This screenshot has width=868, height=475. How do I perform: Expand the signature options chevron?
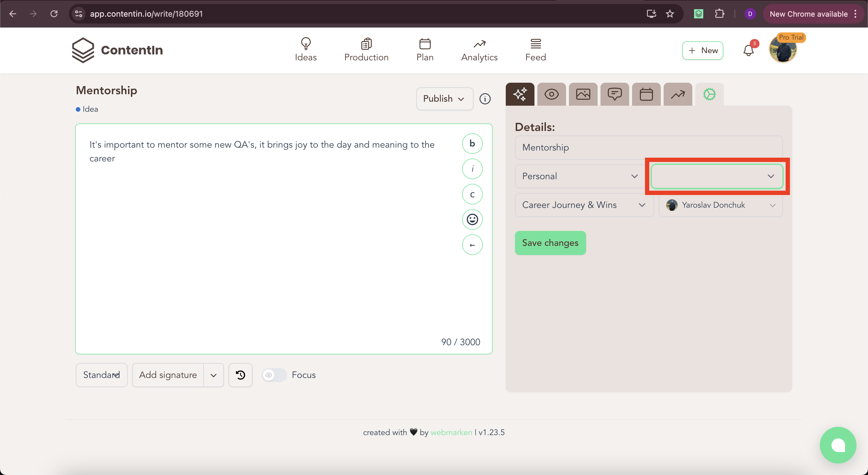tap(214, 375)
